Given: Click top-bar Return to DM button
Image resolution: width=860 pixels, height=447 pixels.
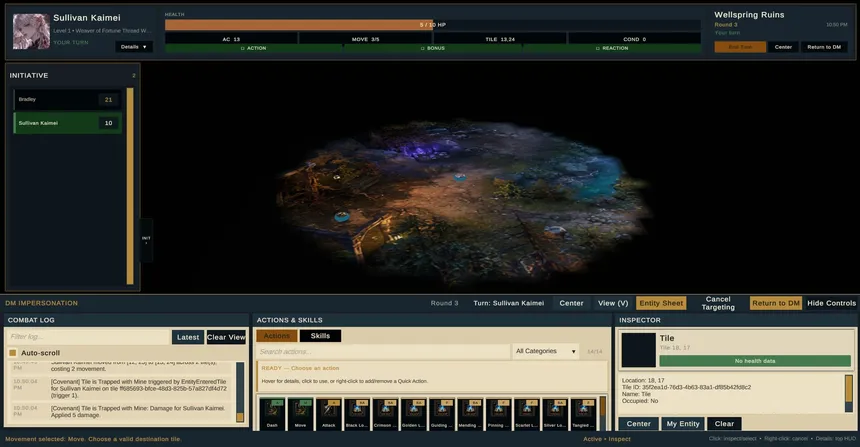Looking at the screenshot, I should (x=824, y=47).
